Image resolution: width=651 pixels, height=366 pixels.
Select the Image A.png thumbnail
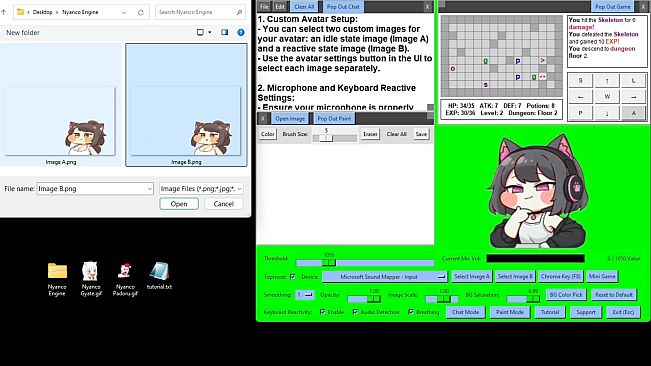[x=61, y=105]
